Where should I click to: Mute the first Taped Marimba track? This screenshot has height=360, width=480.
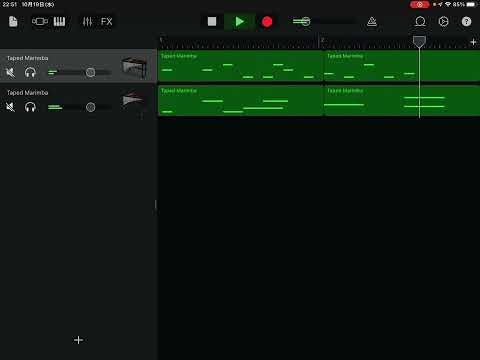pyautogui.click(x=11, y=72)
